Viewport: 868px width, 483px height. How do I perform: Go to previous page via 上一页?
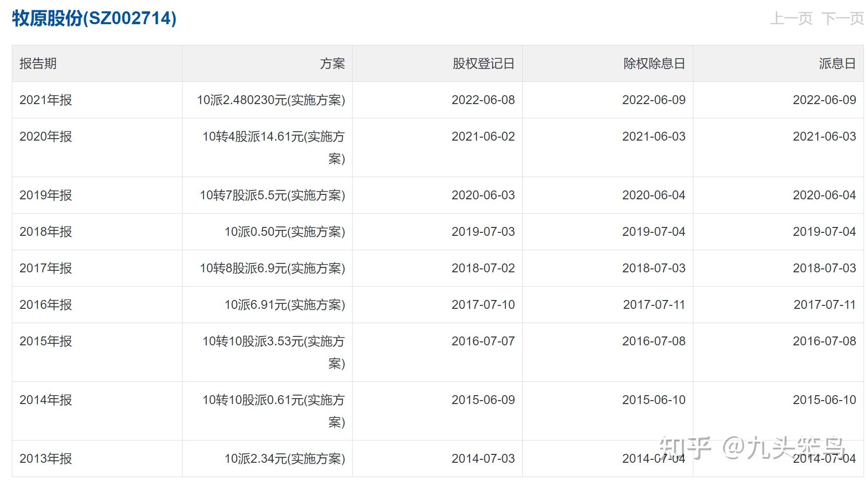pos(791,19)
